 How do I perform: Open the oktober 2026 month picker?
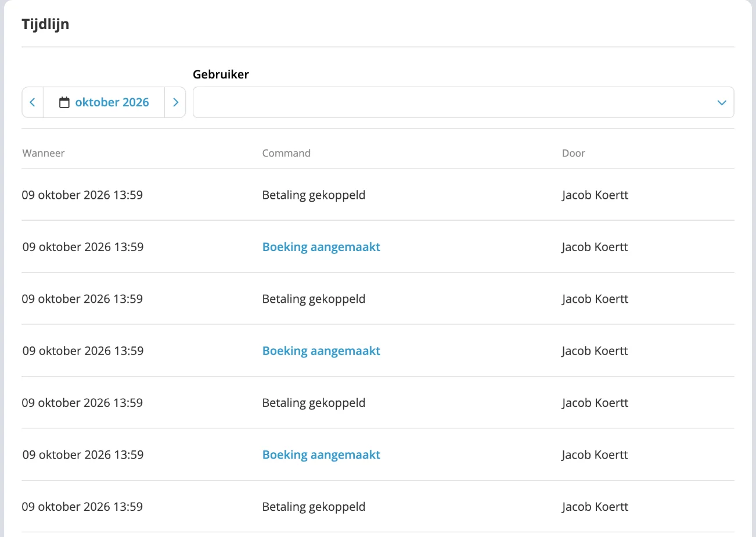click(104, 102)
